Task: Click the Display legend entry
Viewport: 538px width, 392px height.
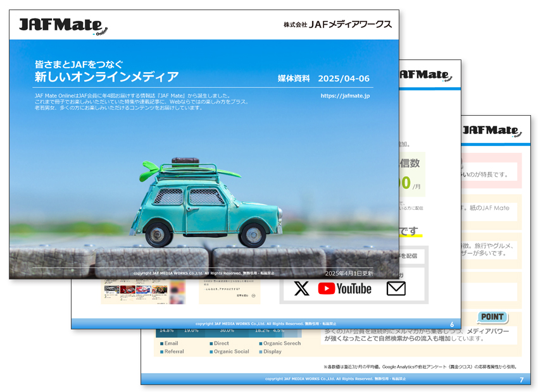Action: point(270,352)
